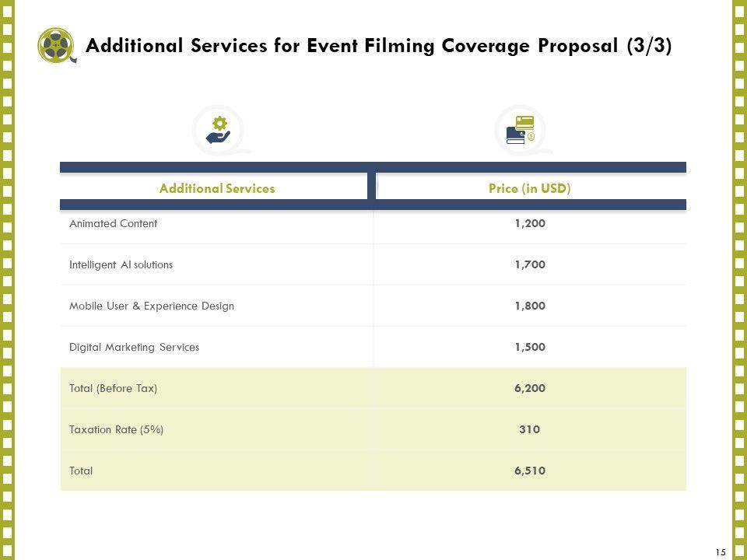
Task: Click the film reel logo icon
Action: [x=57, y=45]
